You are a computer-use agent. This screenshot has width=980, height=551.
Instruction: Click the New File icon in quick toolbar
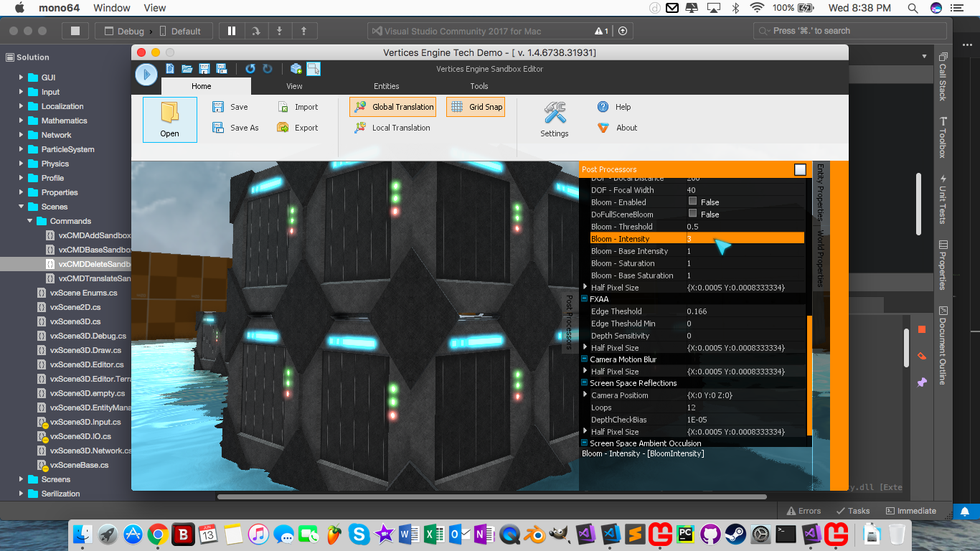[x=170, y=69]
